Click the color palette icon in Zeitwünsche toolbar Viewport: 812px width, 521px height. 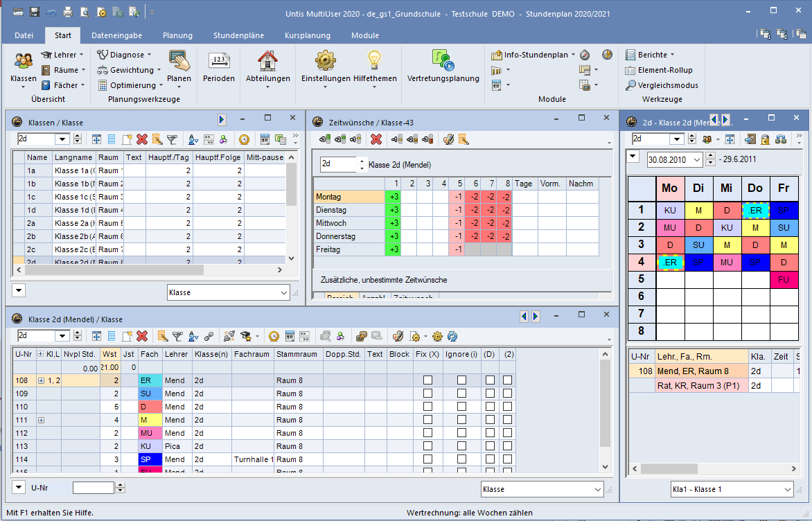click(x=448, y=139)
